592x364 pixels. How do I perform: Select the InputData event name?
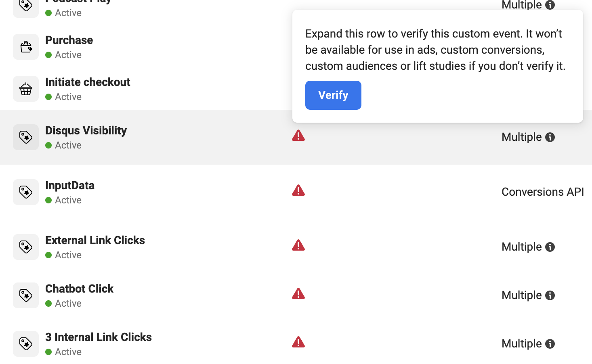click(x=70, y=185)
